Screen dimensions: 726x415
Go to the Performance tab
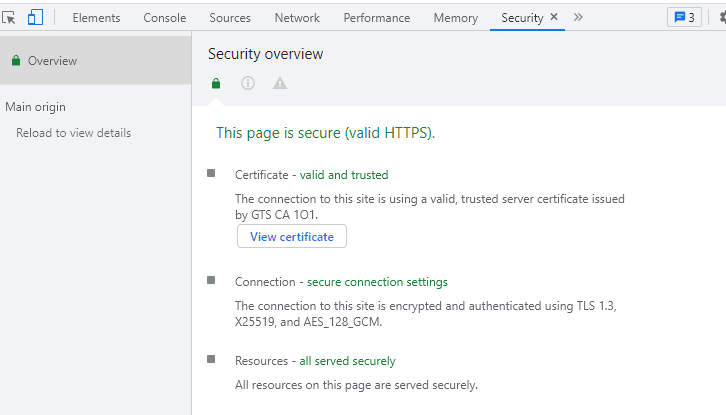(x=377, y=18)
